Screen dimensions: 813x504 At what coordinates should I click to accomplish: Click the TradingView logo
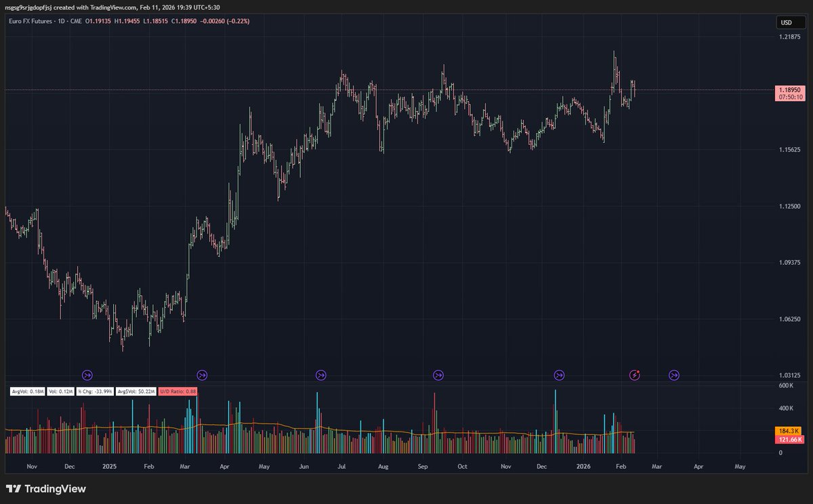coord(46,489)
